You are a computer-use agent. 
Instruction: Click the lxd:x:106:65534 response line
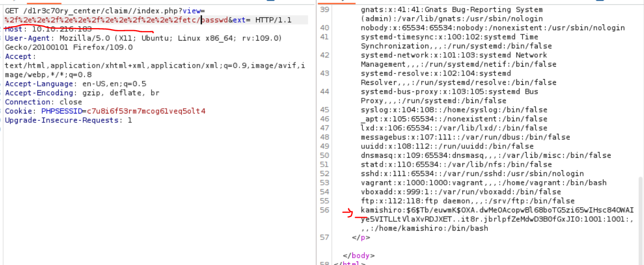pos(454,128)
